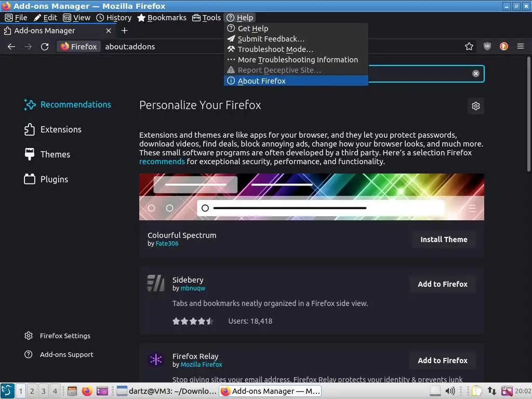Choose Submit Feedback… menu entry
The image size is (532, 399).
click(x=296, y=39)
